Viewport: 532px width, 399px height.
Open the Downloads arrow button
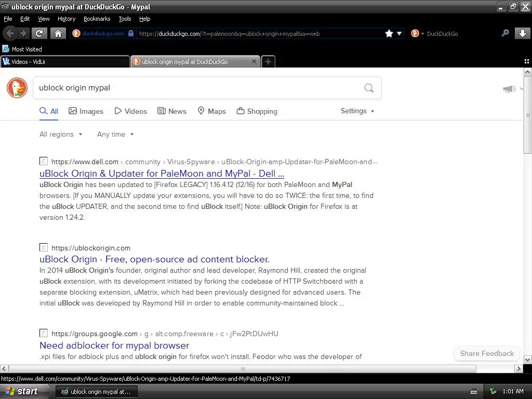coord(523,33)
